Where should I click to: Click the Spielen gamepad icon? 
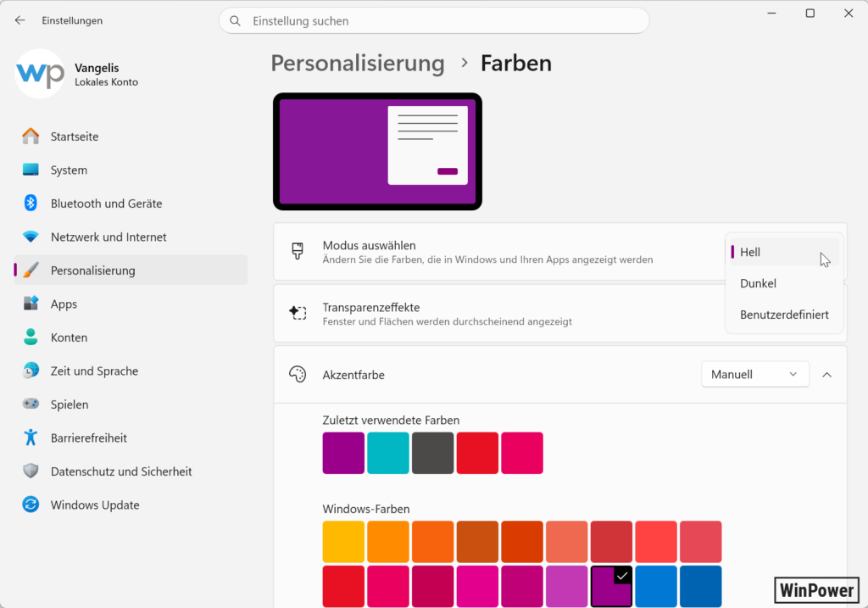click(31, 404)
